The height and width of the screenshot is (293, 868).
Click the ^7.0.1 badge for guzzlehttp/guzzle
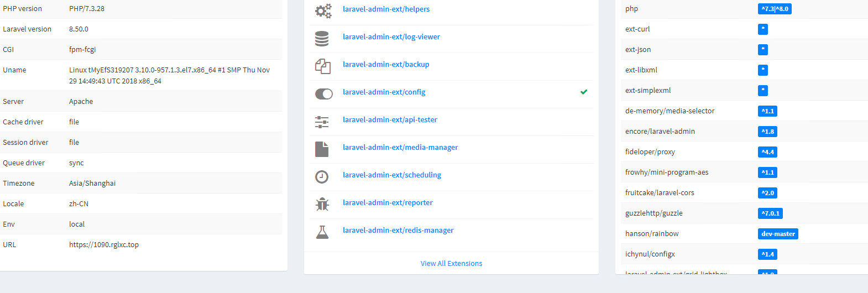(770, 213)
